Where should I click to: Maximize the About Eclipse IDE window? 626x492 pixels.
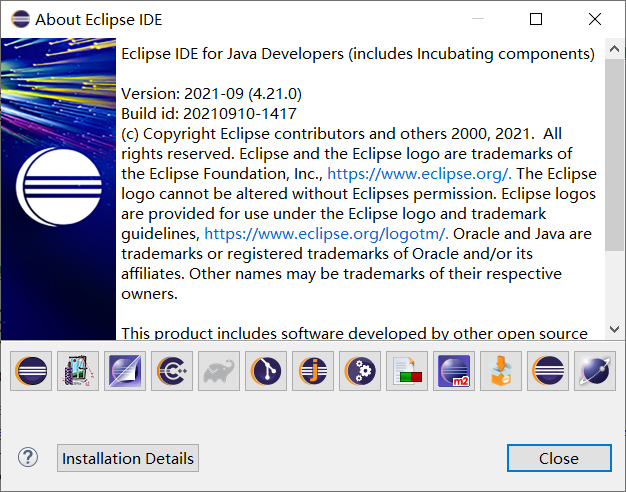point(536,19)
